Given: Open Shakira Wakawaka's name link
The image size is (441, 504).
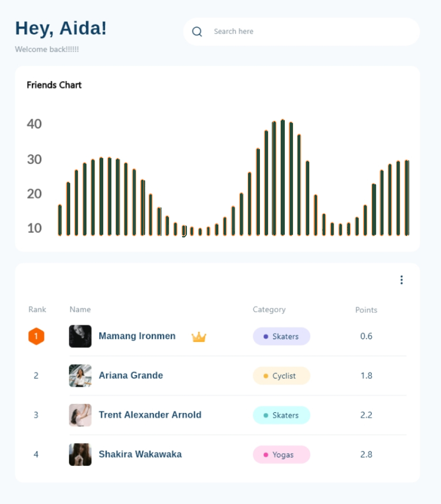Looking at the screenshot, I should (x=140, y=455).
